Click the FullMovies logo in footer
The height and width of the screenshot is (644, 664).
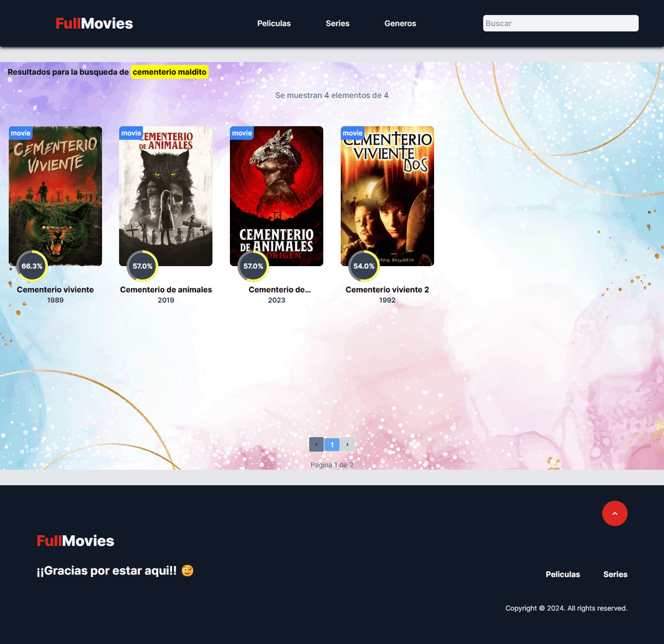pos(75,541)
